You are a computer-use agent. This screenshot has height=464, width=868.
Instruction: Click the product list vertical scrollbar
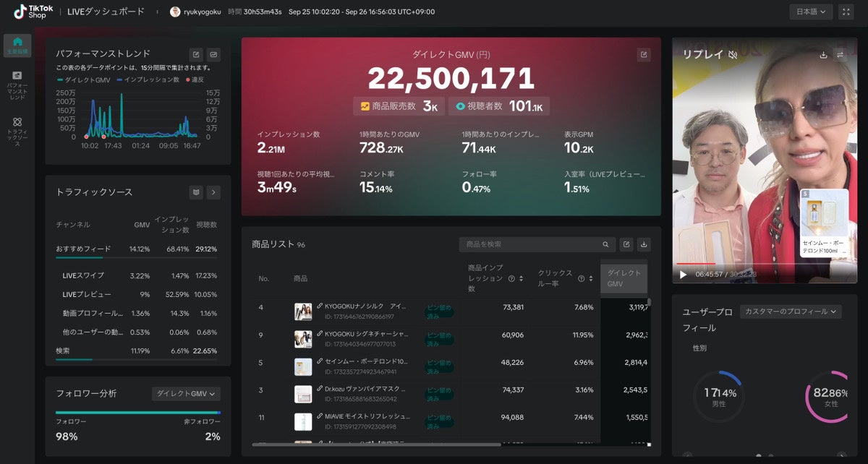[649, 303]
